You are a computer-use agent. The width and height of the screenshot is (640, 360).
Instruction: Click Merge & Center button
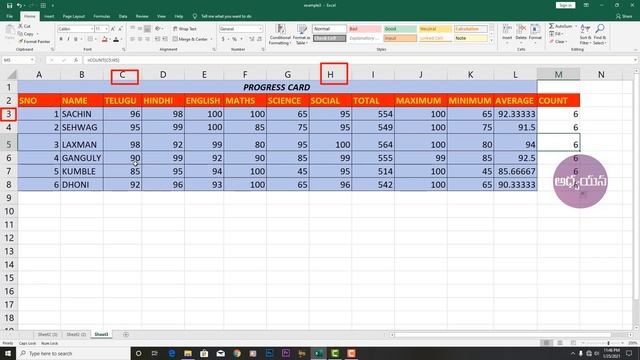[190, 39]
